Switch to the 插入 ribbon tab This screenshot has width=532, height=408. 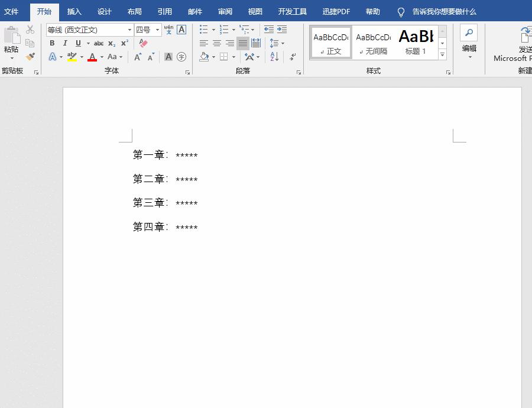tap(74, 11)
